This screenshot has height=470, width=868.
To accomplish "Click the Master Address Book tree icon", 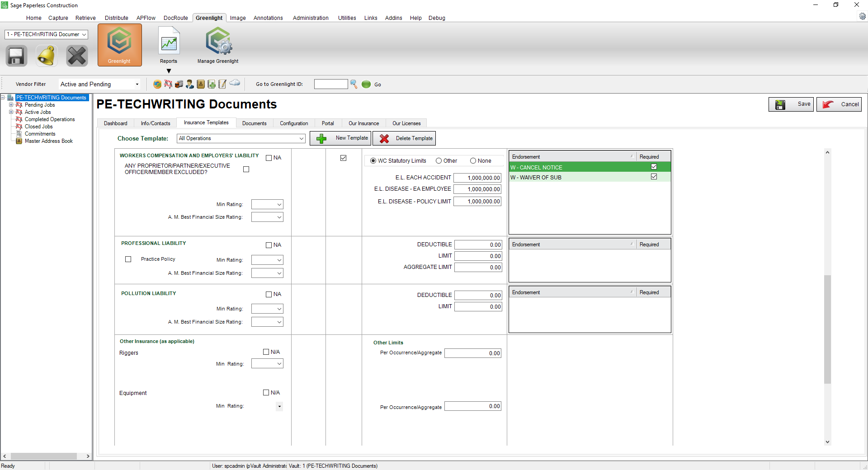I will click(19, 141).
